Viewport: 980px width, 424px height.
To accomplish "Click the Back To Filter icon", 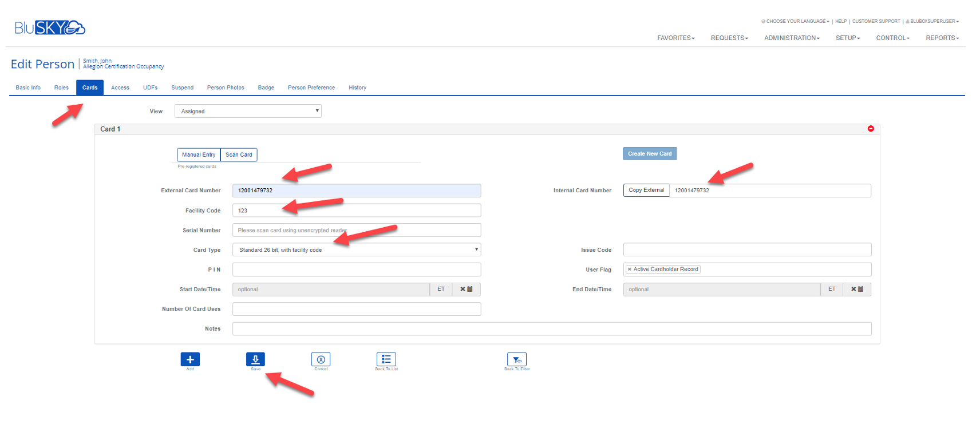I will (516, 359).
